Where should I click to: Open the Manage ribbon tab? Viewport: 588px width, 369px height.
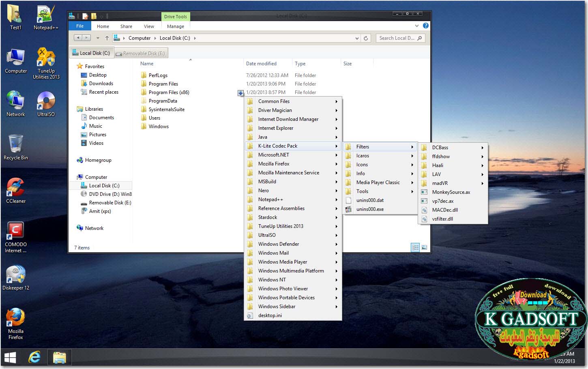pyautogui.click(x=176, y=26)
